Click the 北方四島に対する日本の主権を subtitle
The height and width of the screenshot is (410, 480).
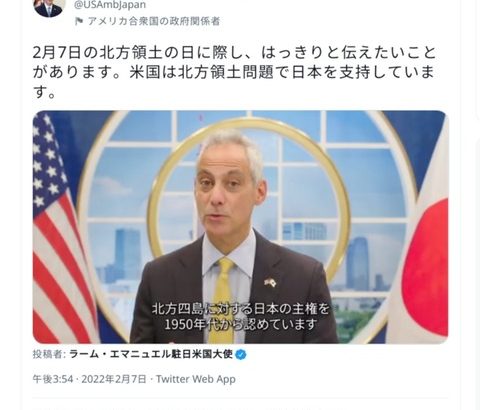click(241, 308)
